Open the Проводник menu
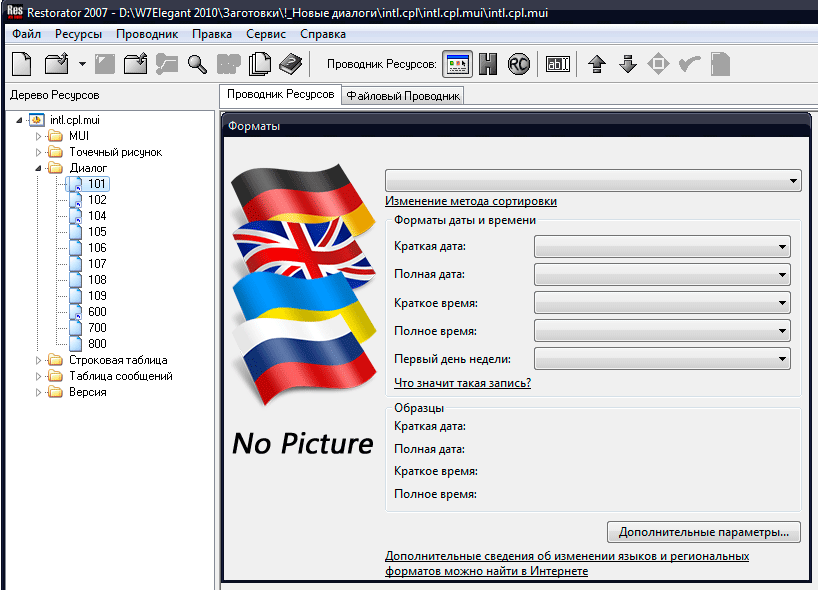818x590 pixels. point(147,34)
